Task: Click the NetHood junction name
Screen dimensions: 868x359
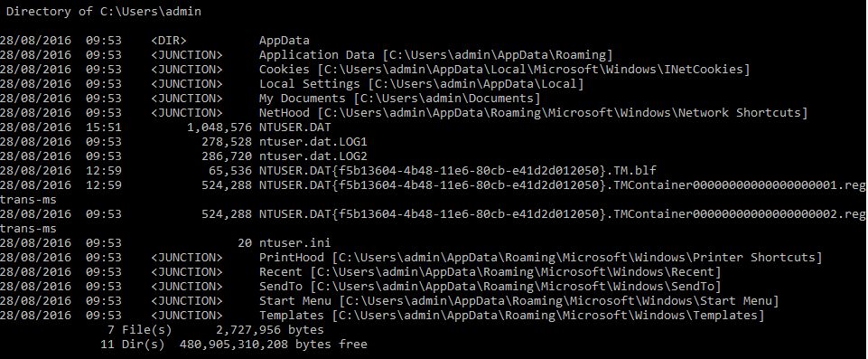Action: 284,112
